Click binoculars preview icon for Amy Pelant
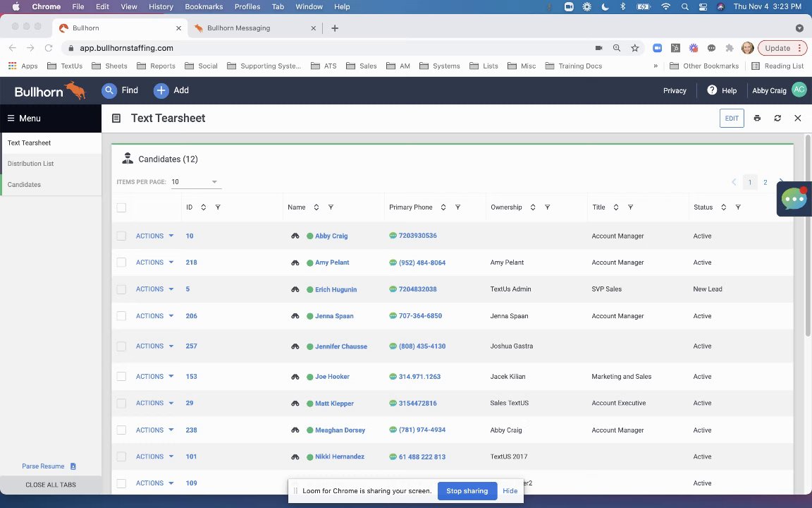 [x=295, y=262]
